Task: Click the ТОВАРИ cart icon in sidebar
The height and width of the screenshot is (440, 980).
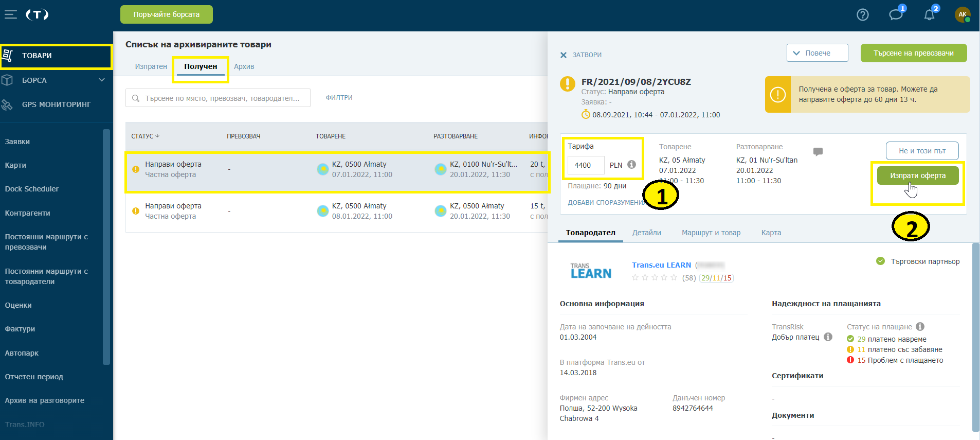Action: click(7, 56)
